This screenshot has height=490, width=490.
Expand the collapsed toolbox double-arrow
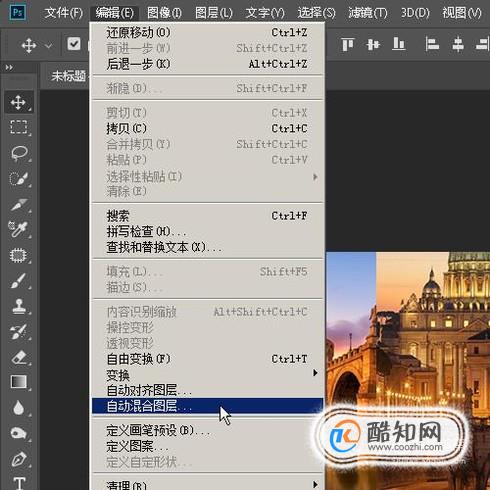[x=9, y=68]
